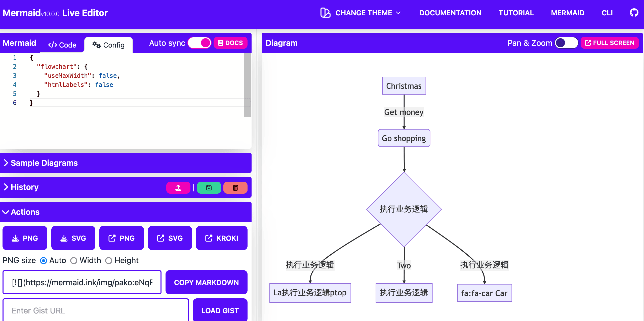Collapse the Actions section
Viewport: 644px width, 321px height.
click(126, 212)
